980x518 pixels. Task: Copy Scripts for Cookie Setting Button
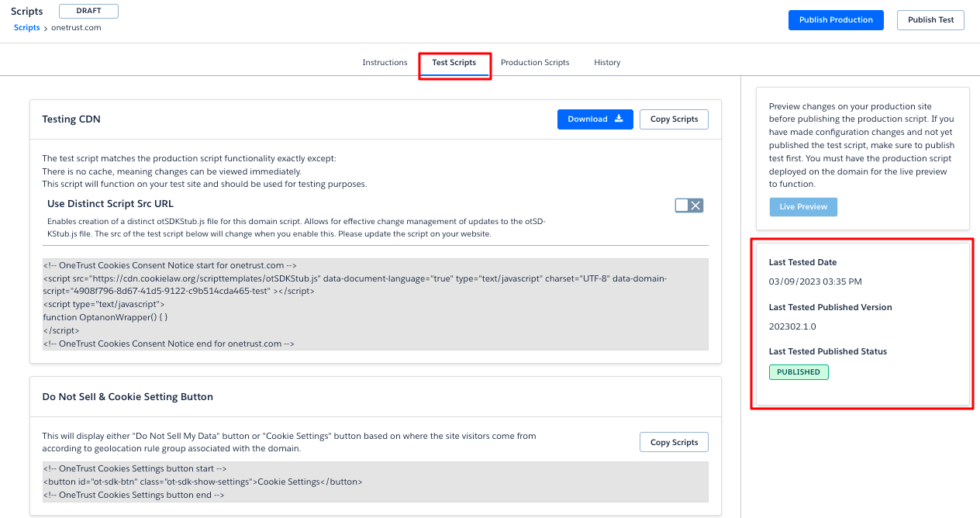tap(673, 443)
